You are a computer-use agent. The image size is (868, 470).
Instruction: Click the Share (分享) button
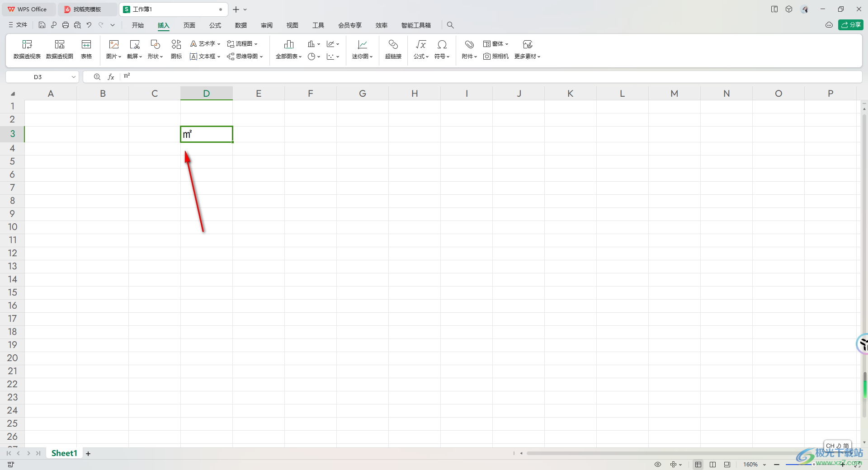851,25
